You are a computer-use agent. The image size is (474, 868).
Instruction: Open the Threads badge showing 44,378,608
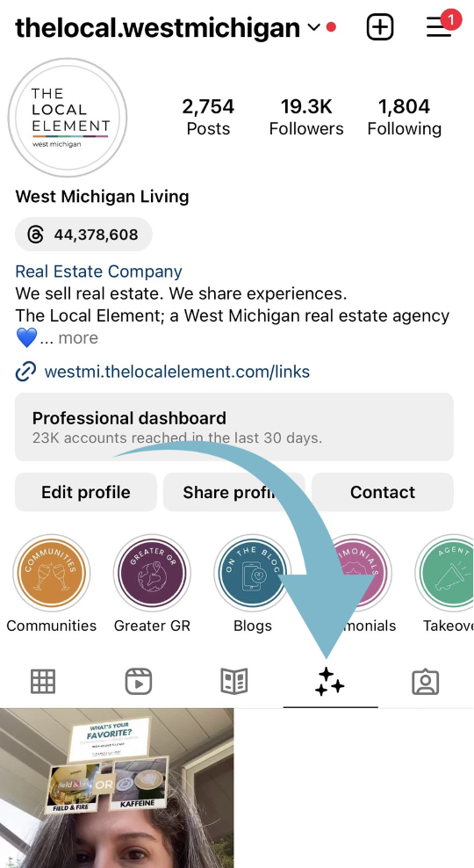pos(83,235)
